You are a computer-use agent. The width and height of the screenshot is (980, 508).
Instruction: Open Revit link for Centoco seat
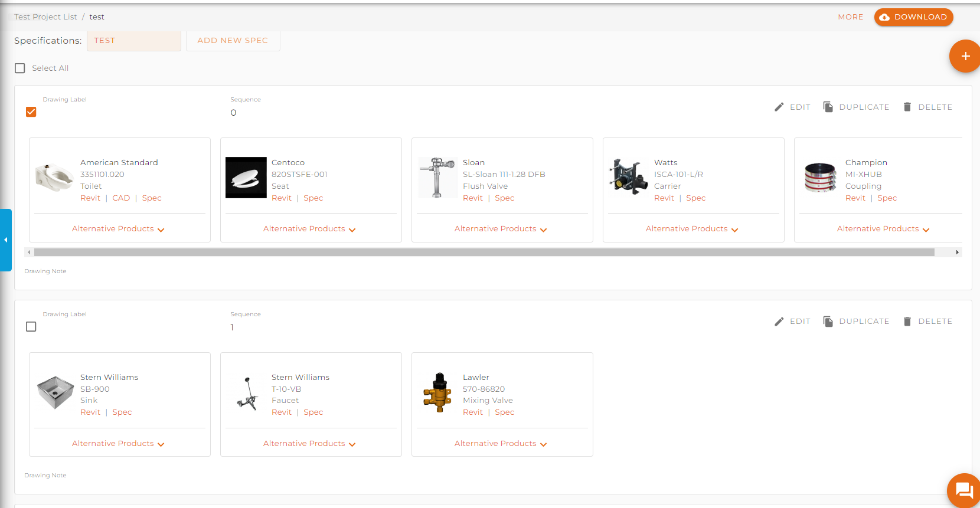pos(282,198)
